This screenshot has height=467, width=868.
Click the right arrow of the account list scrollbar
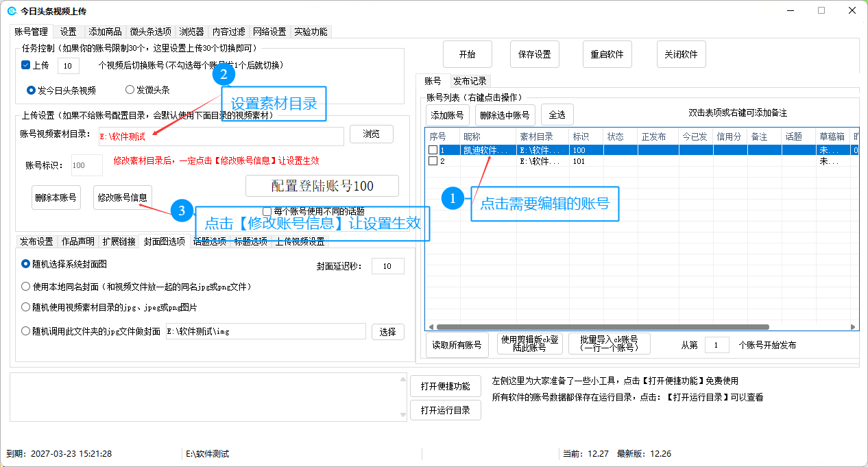pyautogui.click(x=852, y=327)
